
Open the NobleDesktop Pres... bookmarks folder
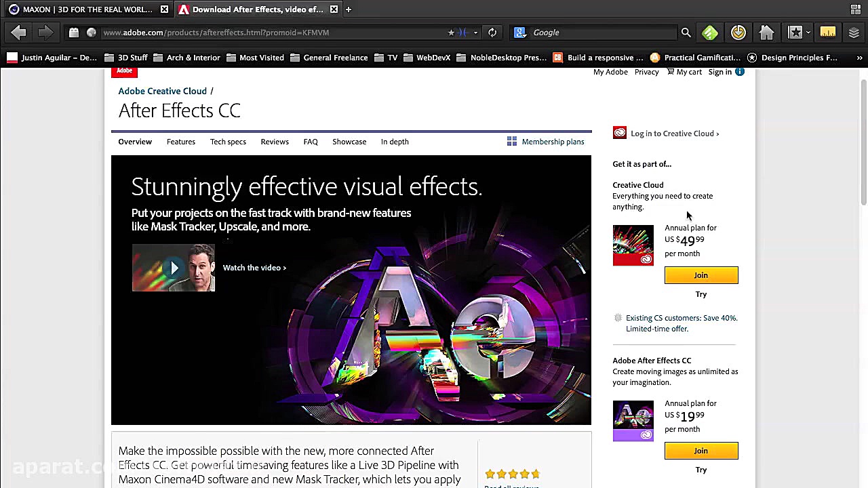(502, 58)
